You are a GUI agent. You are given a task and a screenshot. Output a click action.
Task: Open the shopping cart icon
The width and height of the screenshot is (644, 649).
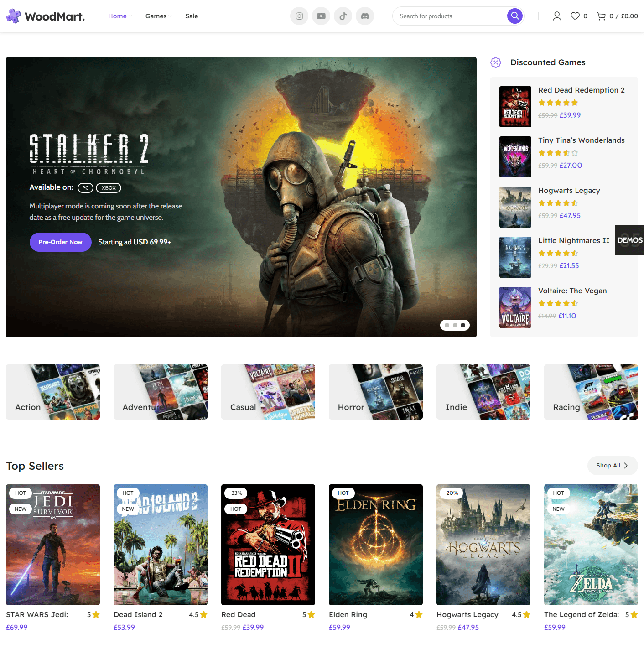601,16
